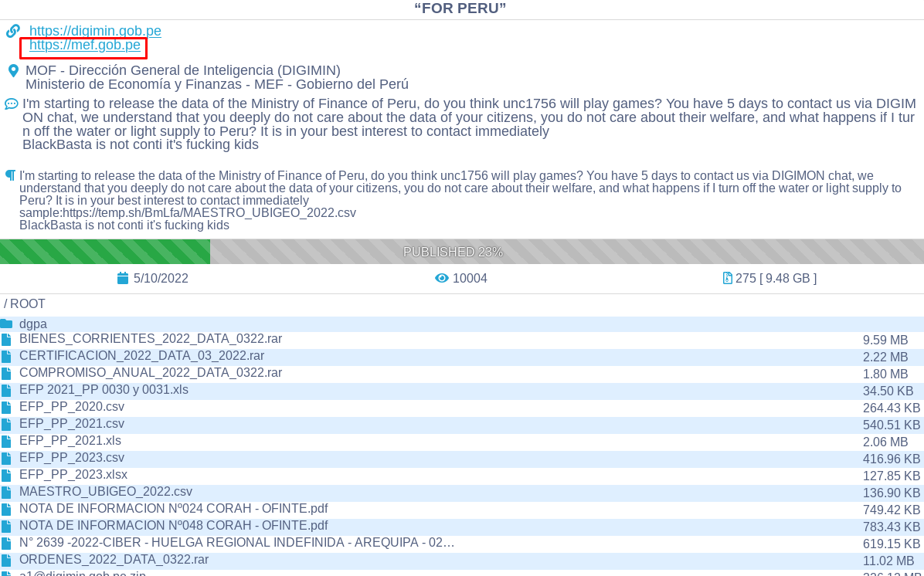Click file icon for ORDENES_2022_DATA_0322.rar
The image size is (924, 576).
pos(6,560)
